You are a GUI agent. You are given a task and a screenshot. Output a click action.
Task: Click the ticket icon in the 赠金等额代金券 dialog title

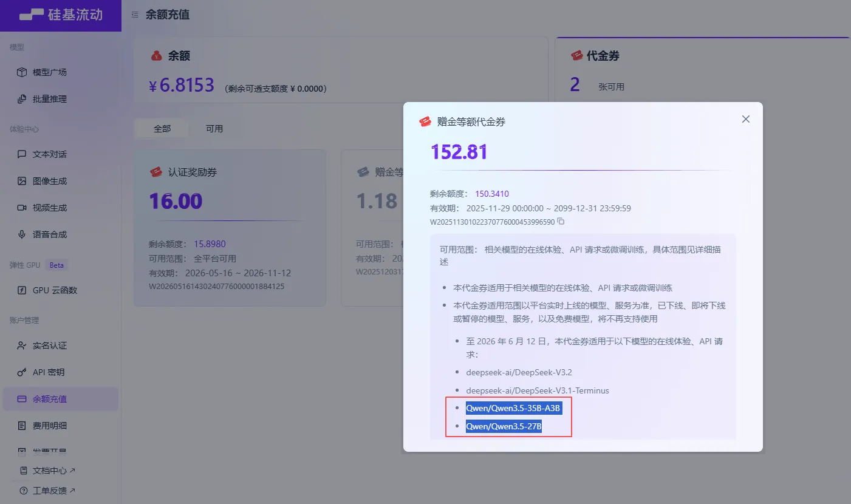[x=425, y=121]
